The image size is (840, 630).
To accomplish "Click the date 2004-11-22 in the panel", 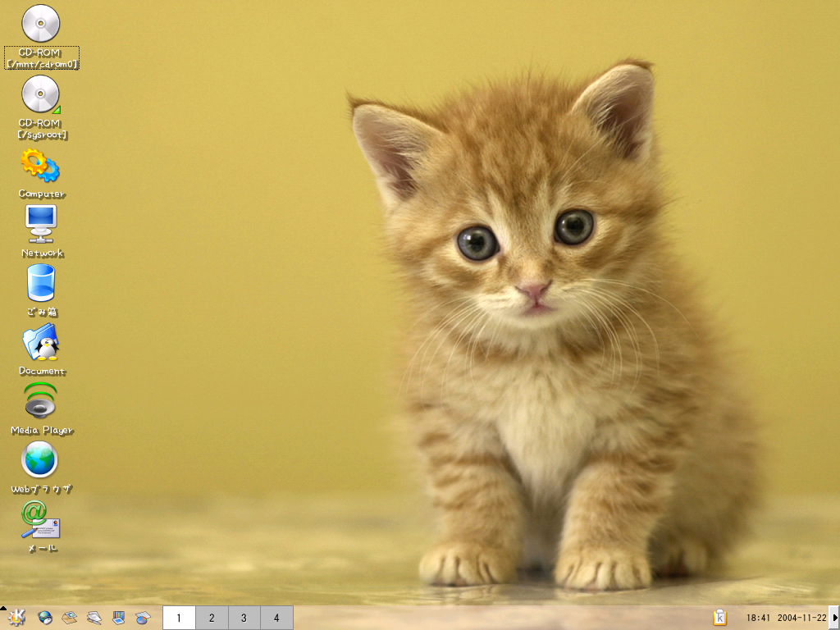I will (x=801, y=618).
